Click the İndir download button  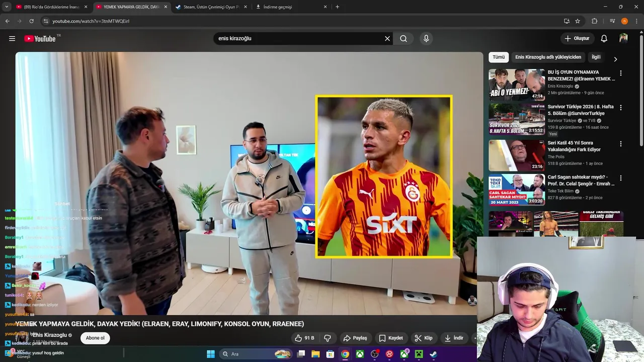tap(454, 338)
